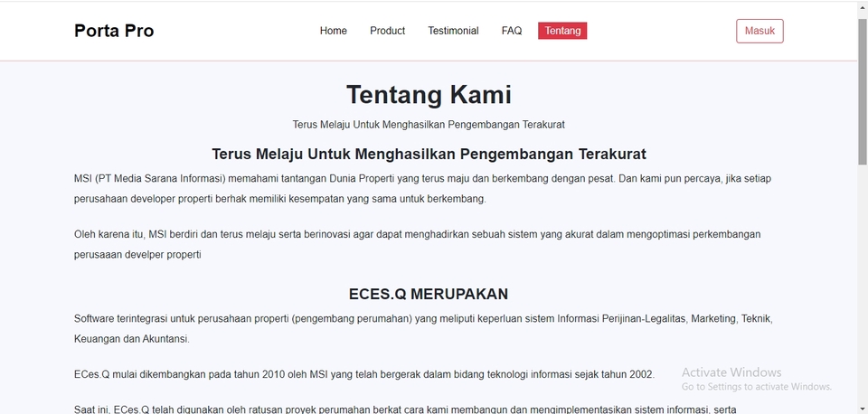Click the small subtitle under Tentang Kami

coord(429,125)
